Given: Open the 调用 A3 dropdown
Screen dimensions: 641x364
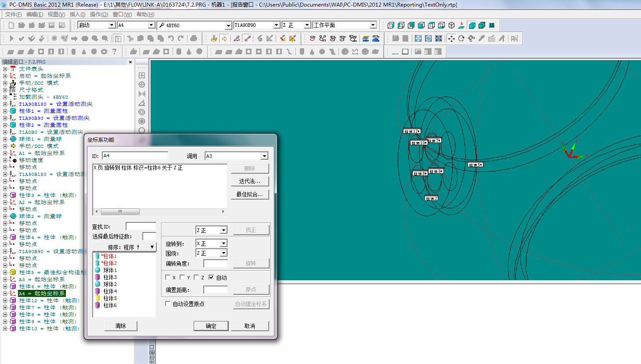Looking at the screenshot, I should [264, 156].
